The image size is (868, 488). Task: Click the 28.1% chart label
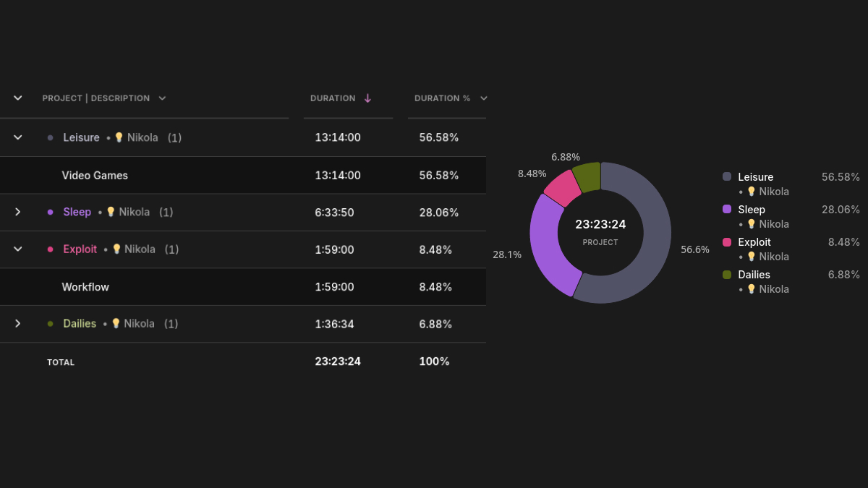point(507,254)
